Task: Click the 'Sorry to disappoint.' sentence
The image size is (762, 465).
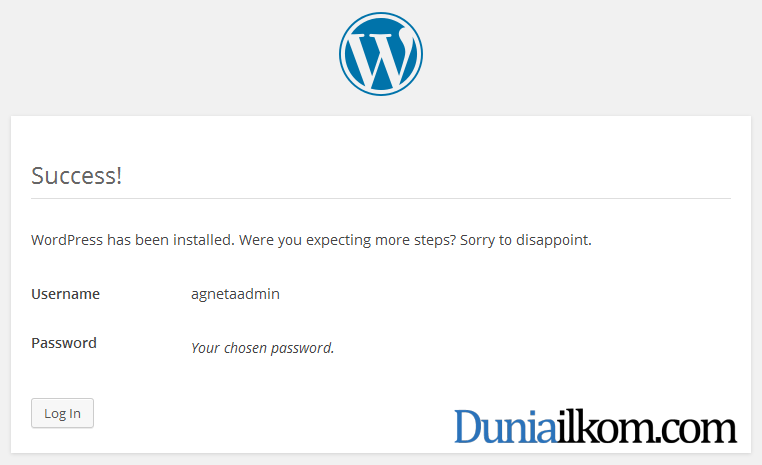Action: point(526,240)
